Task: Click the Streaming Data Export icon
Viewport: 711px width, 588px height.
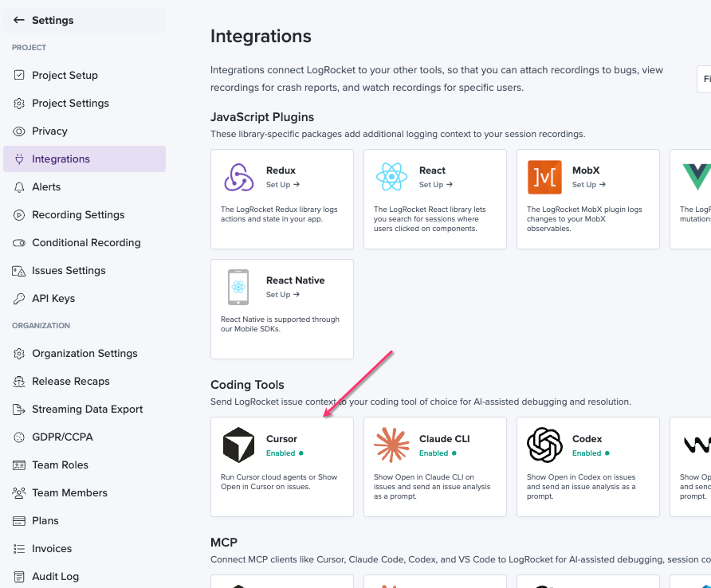Action: (18, 410)
